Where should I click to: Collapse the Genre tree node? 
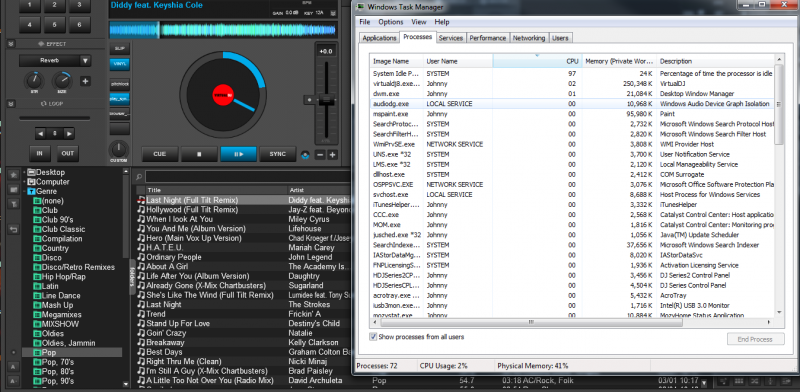pos(24,191)
